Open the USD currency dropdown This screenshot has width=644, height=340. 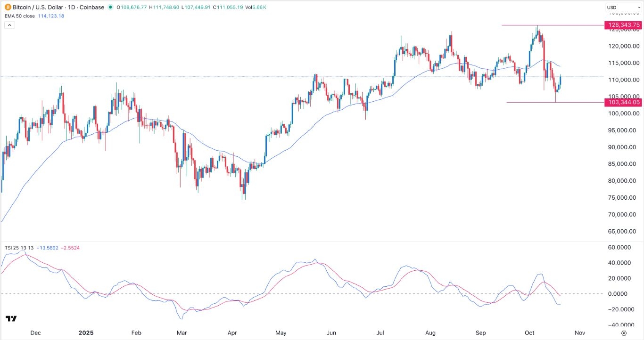click(x=621, y=8)
